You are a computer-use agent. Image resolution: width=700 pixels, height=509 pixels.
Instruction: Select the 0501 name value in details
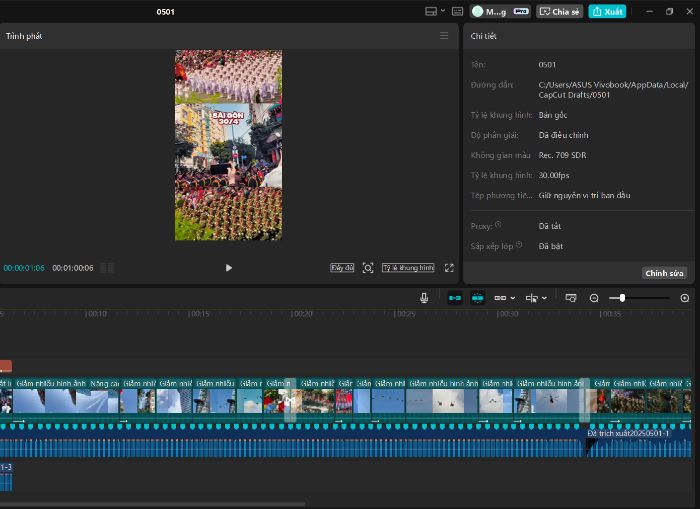547,65
